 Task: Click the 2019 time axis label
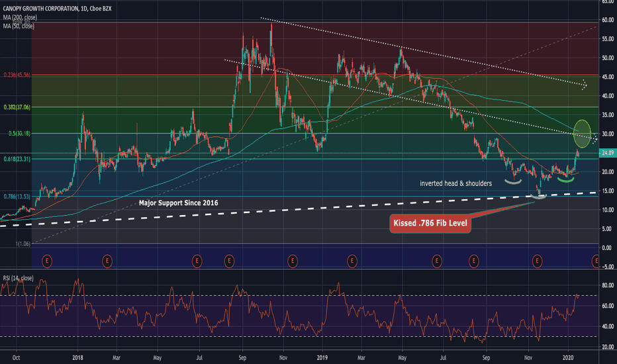tap(322, 357)
